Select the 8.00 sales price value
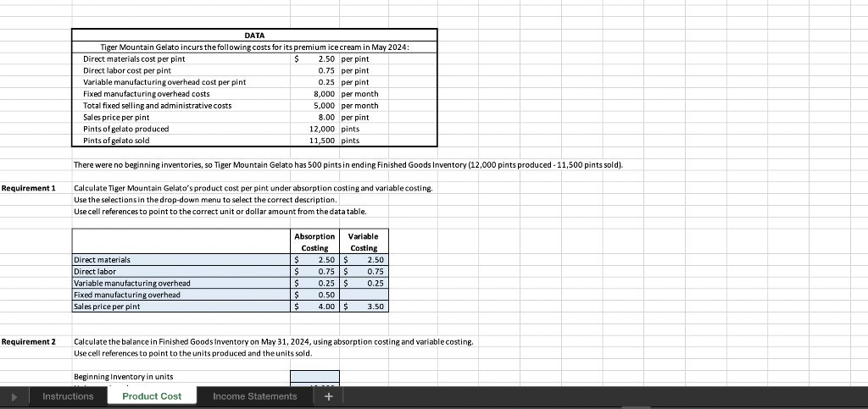This screenshot has height=409, width=868. point(315,117)
